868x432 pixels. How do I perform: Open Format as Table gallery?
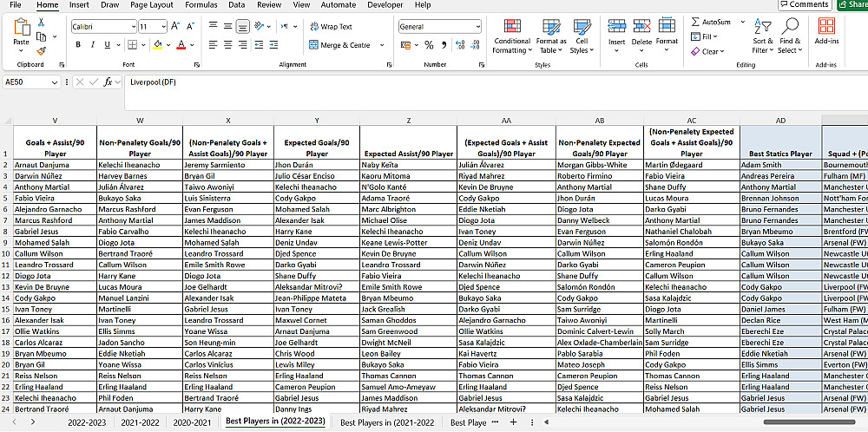[x=551, y=36]
